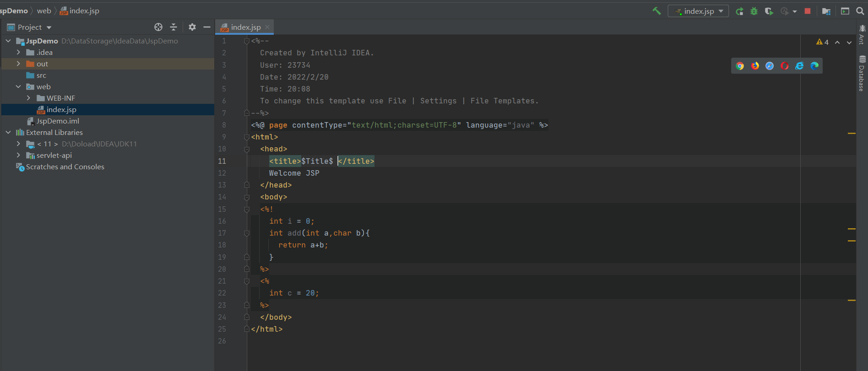Fold the comment block at line 1
This screenshot has height=371, width=868.
(247, 41)
